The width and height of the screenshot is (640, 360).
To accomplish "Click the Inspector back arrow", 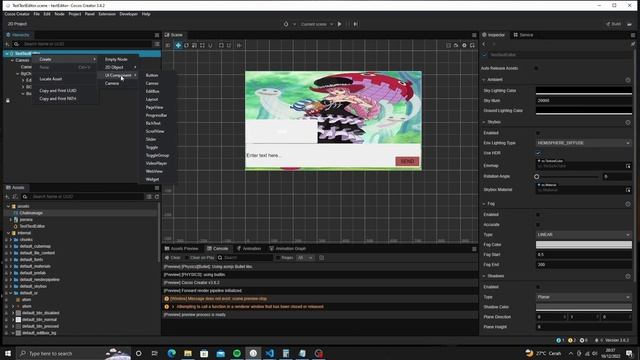I will 484,44.
